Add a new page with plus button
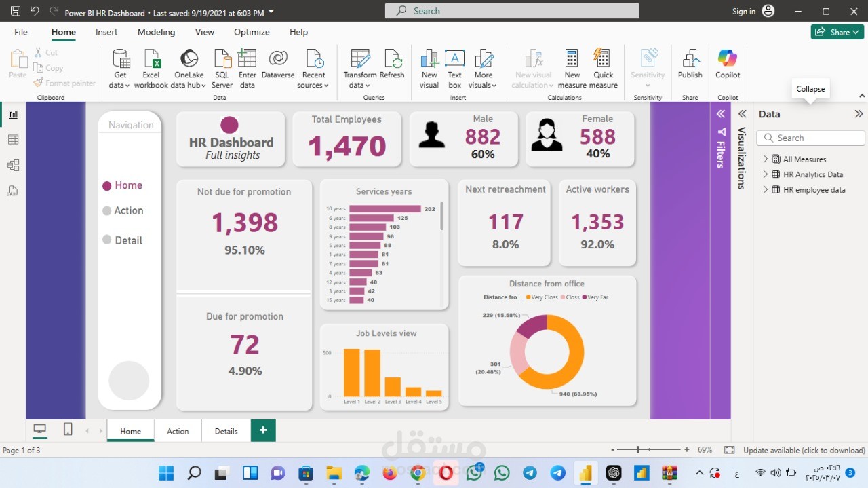Viewport: 868px width, 488px height. pyautogui.click(x=263, y=430)
